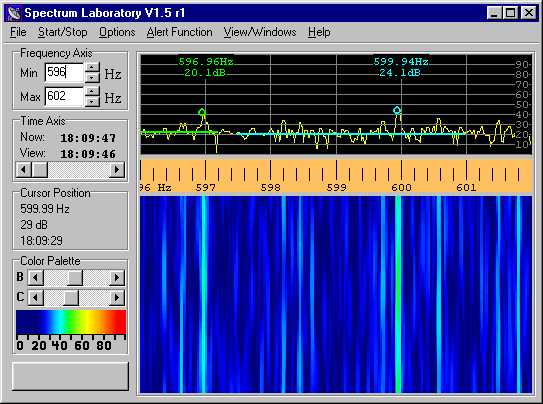
Task: Click contrast C slider left arrow
Action: click(x=35, y=297)
